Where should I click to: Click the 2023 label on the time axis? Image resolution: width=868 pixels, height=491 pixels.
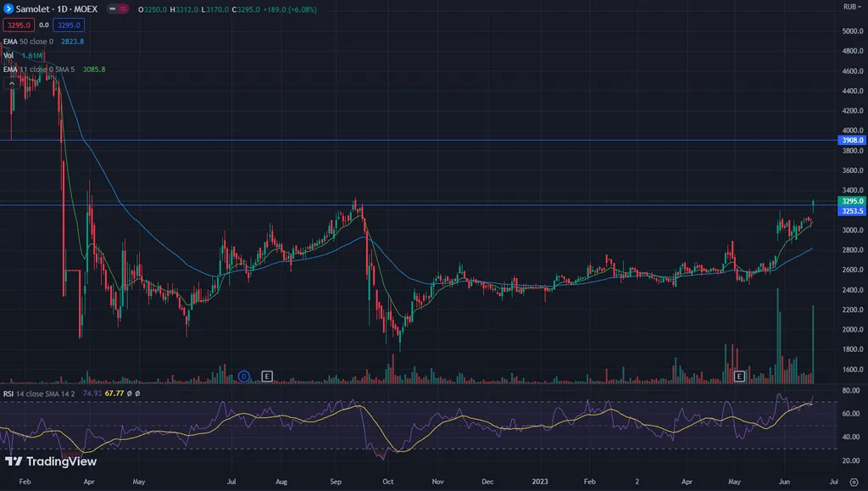coord(538,481)
